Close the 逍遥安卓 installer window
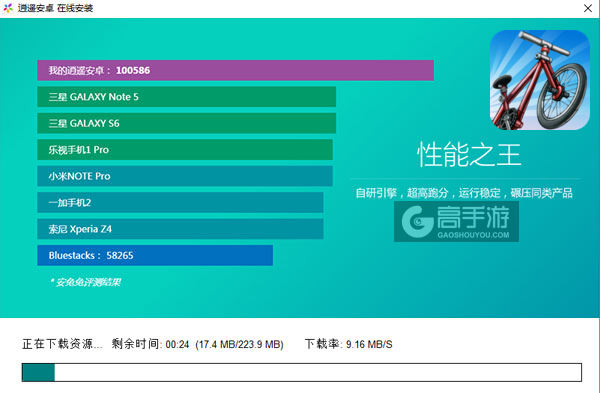The height and width of the screenshot is (393, 600). click(588, 8)
